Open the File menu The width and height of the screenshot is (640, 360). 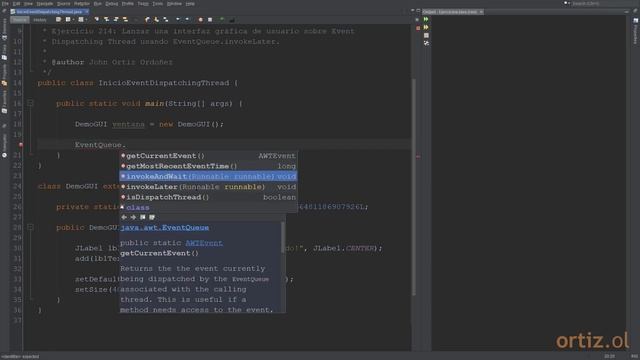5,4
